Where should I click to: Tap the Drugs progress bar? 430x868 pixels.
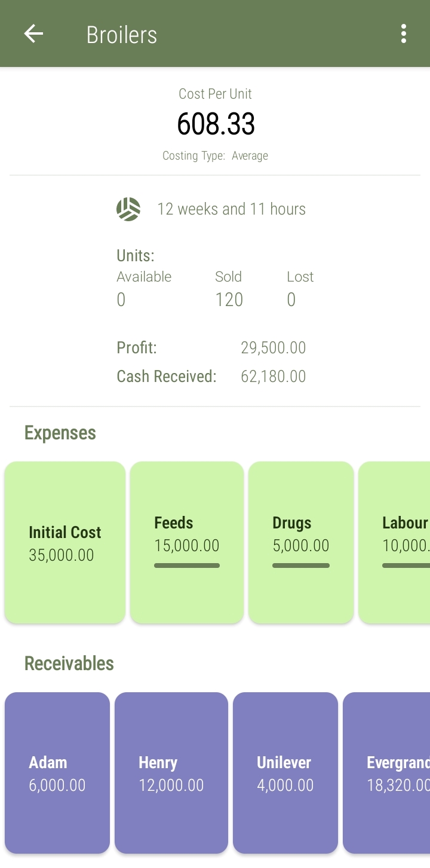[x=301, y=566]
